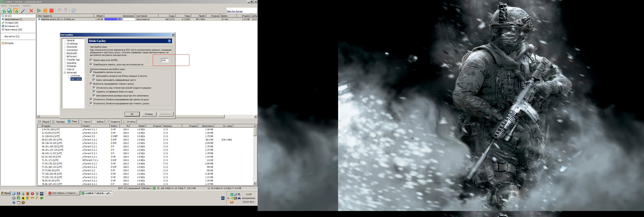Click the cache size input field showing 600
The image size is (644, 217).
[165, 60]
